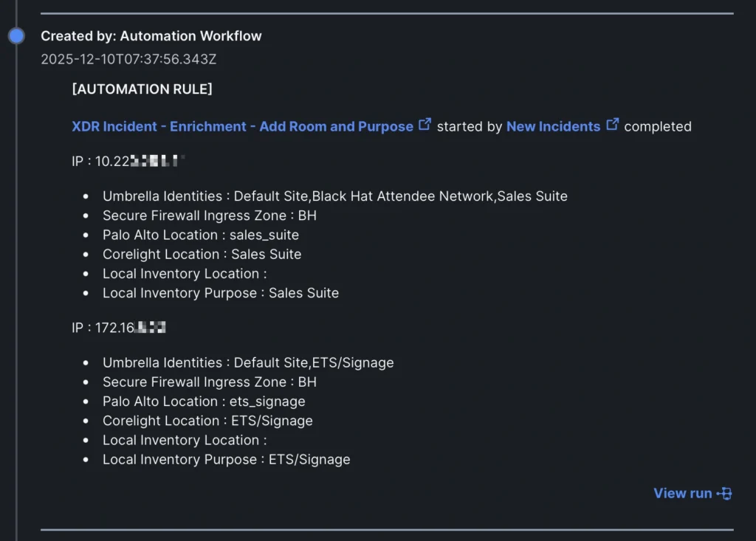756x541 pixels.
Task: Click the IP line starting with 172.16
Action: 118,328
